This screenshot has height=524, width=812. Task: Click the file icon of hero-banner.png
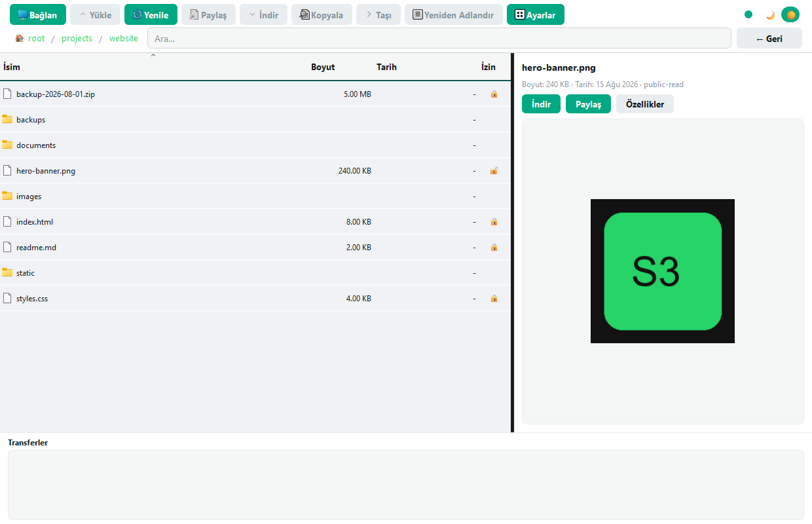(7, 170)
